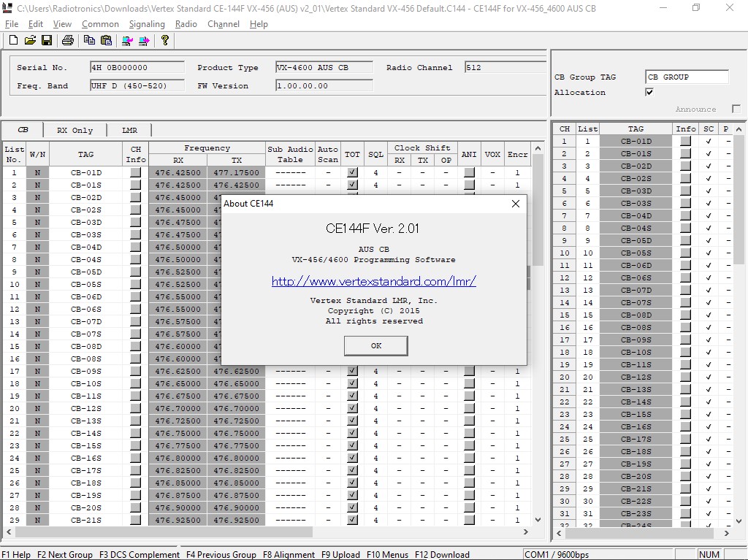Screen dimensions: 748x560
Task: Open the Channel menu
Action: pos(224,24)
